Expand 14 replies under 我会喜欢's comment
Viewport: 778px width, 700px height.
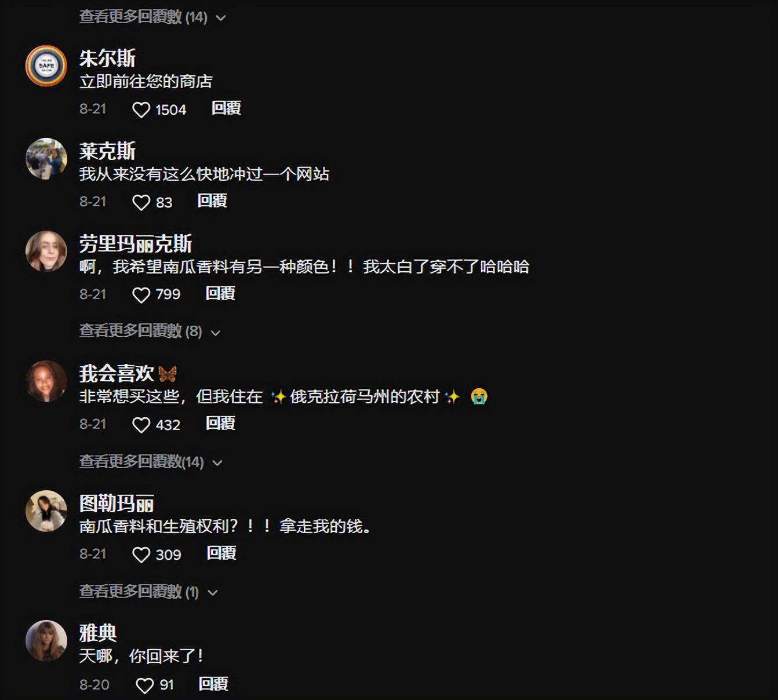[151, 462]
